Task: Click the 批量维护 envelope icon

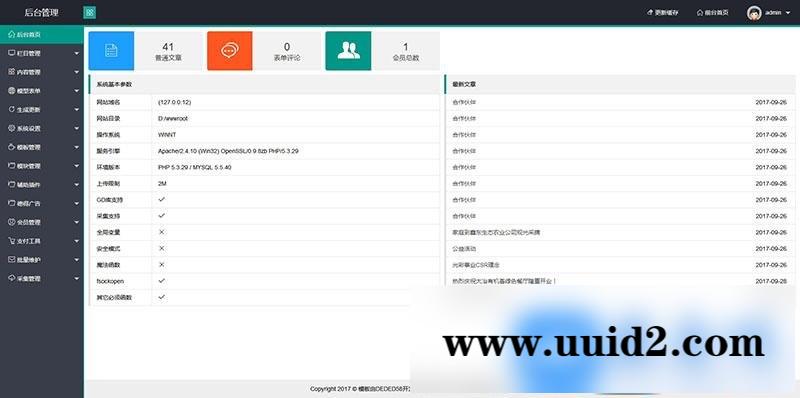Action: tap(11, 260)
